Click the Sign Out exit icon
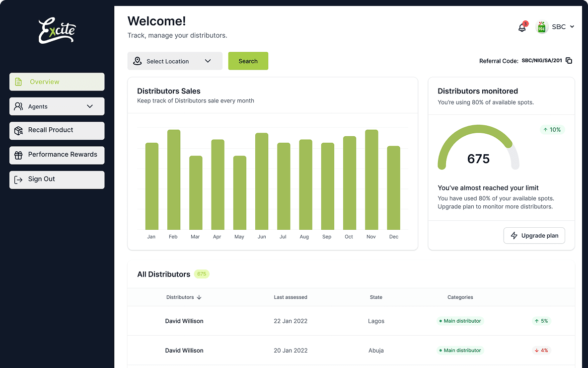 (19, 180)
